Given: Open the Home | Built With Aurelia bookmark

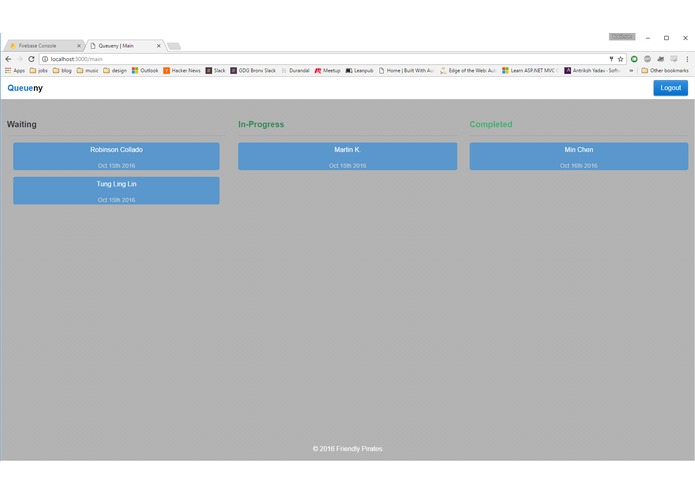Looking at the screenshot, I should (x=406, y=70).
